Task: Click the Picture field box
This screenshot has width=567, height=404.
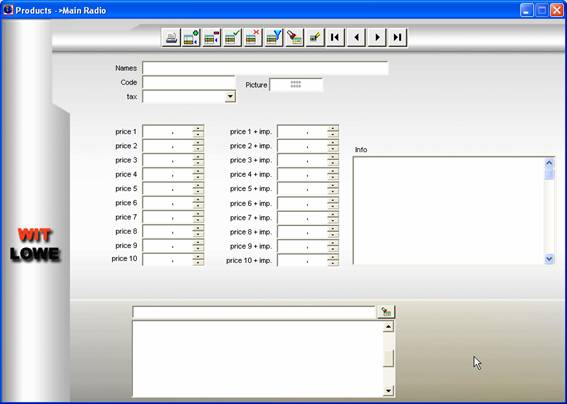Action: 296,85
